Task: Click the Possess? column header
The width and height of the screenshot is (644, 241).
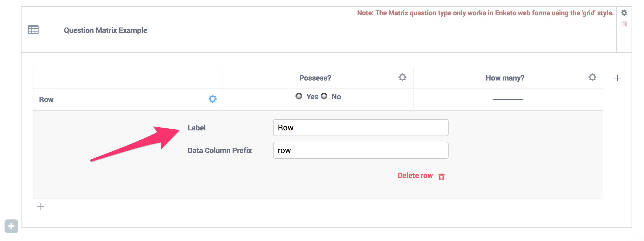Action: pos(315,78)
